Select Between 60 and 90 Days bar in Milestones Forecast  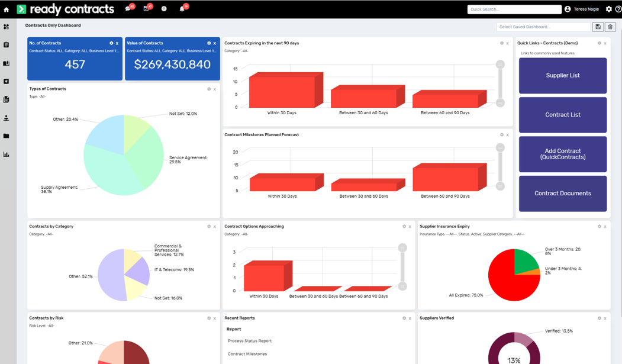pos(449,177)
